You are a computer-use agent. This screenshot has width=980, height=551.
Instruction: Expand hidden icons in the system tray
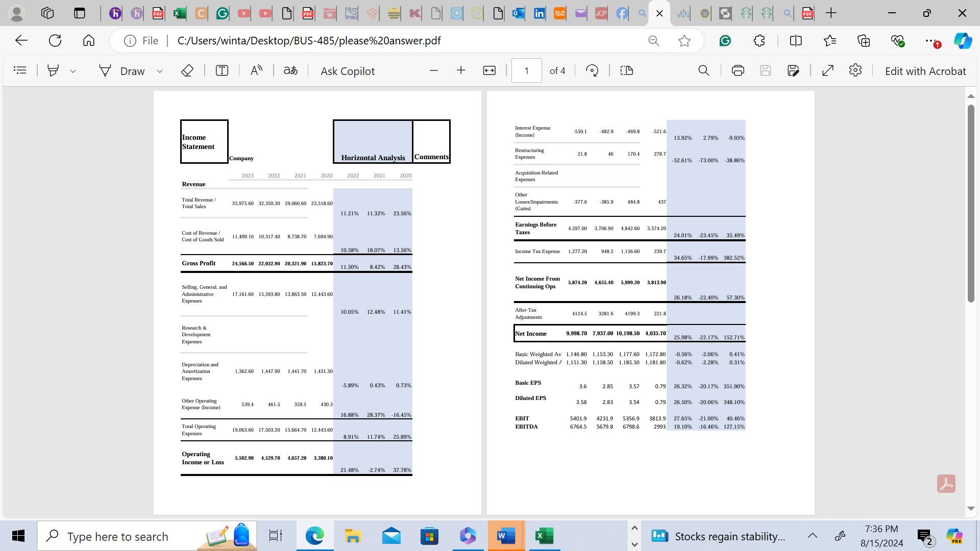pyautogui.click(x=813, y=536)
